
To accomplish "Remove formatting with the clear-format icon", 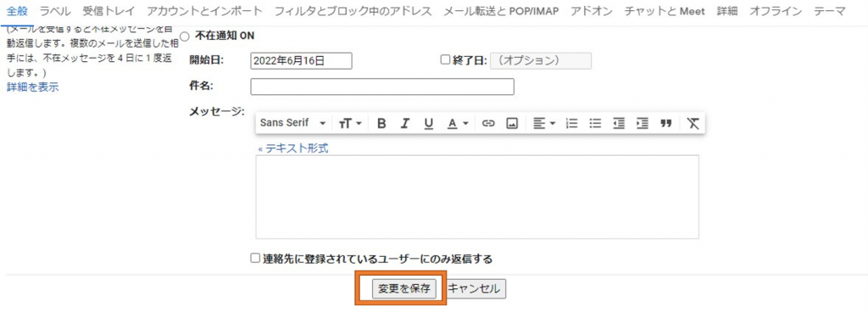I will [693, 123].
